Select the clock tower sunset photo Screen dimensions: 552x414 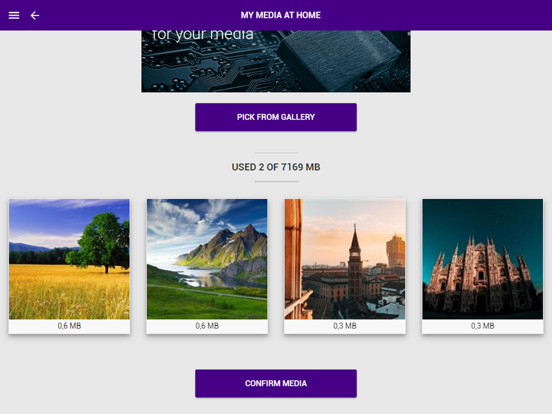345,259
